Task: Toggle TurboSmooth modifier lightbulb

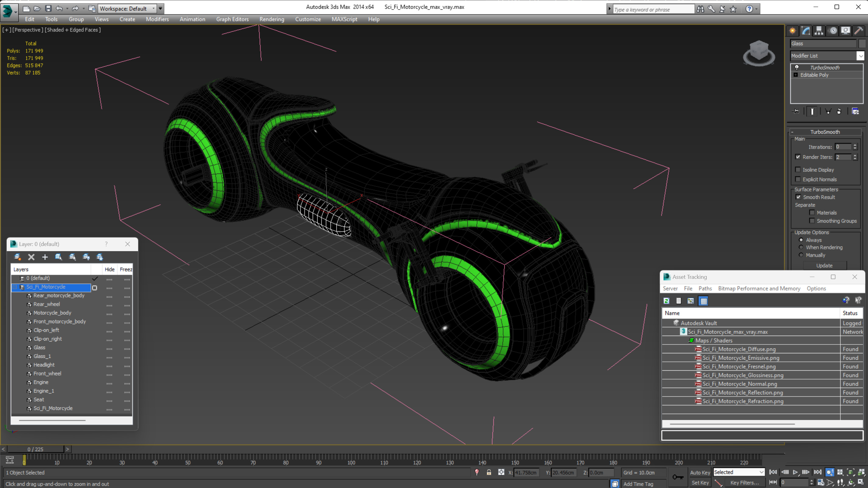Action: (797, 67)
